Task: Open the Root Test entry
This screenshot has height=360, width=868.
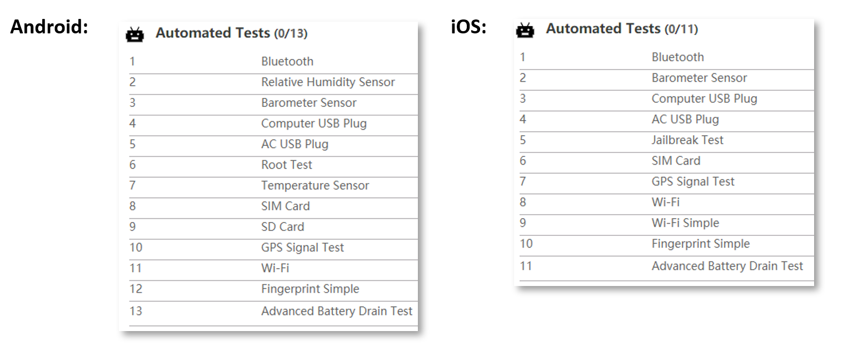Action: (273, 165)
